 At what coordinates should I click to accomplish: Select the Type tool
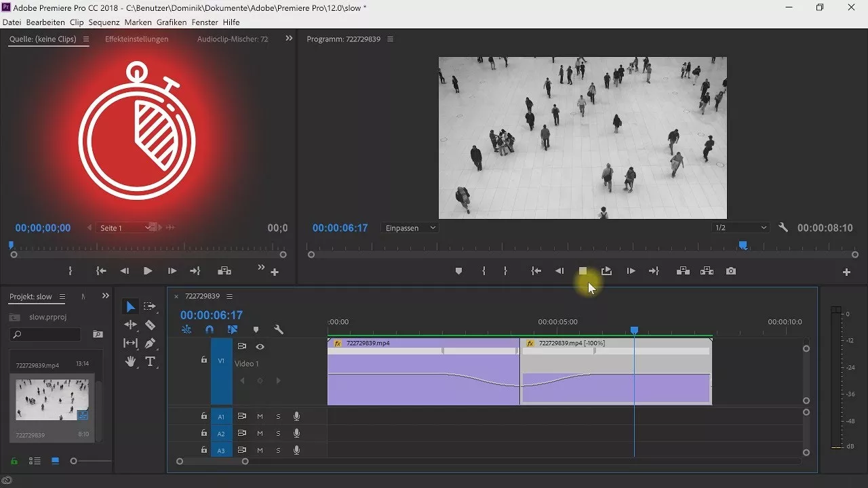coord(151,361)
